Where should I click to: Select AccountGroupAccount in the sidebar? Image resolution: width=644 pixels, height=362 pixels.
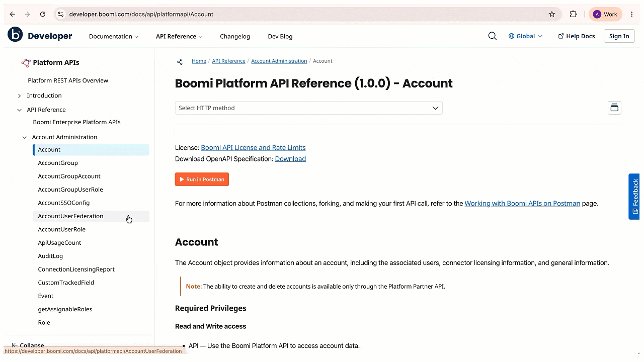(69, 176)
